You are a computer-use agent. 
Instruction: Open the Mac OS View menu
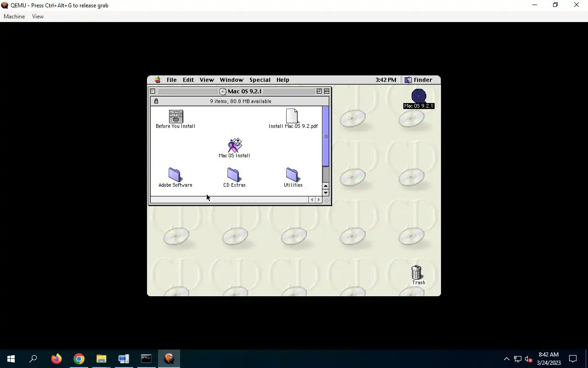tap(207, 80)
